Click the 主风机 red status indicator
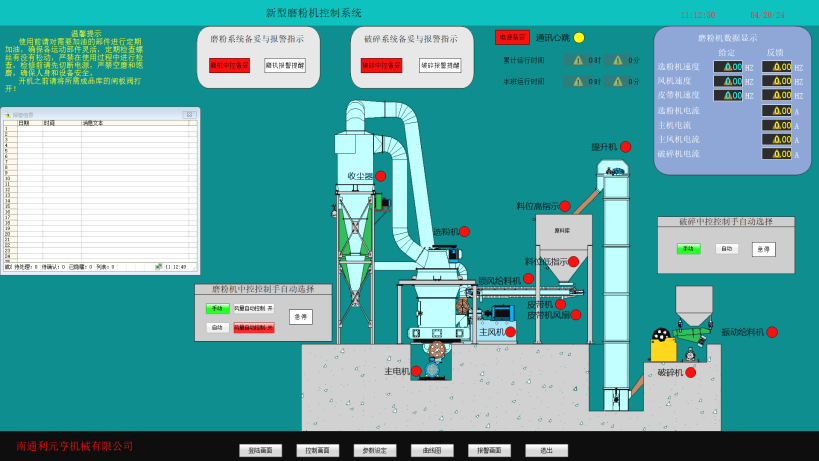 point(510,332)
